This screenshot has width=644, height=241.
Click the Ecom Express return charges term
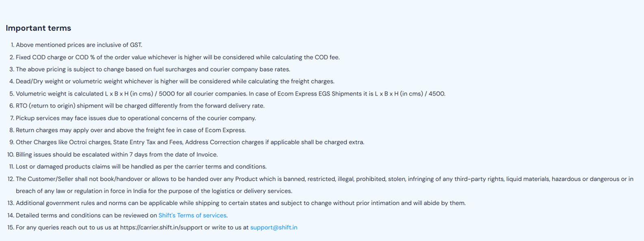(130, 130)
